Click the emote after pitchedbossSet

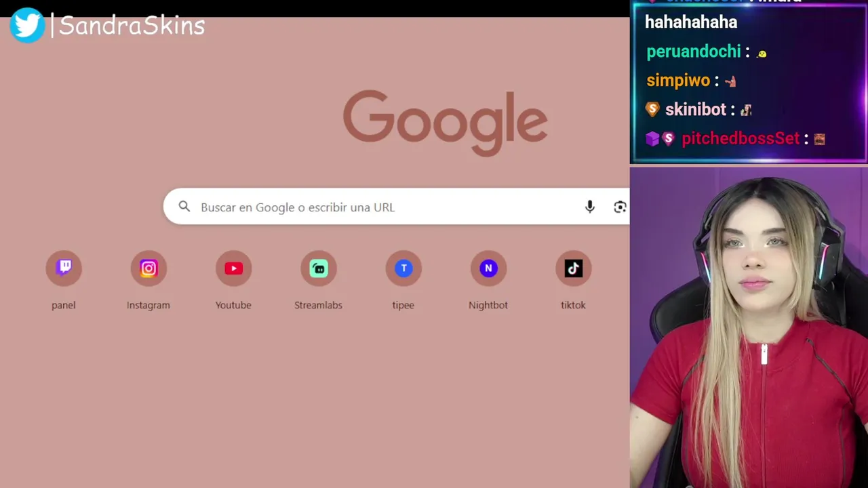coord(819,139)
